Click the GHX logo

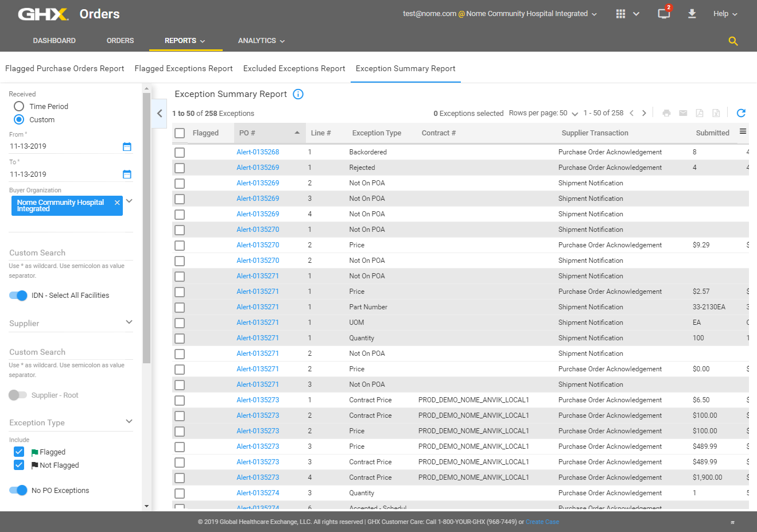(x=43, y=14)
